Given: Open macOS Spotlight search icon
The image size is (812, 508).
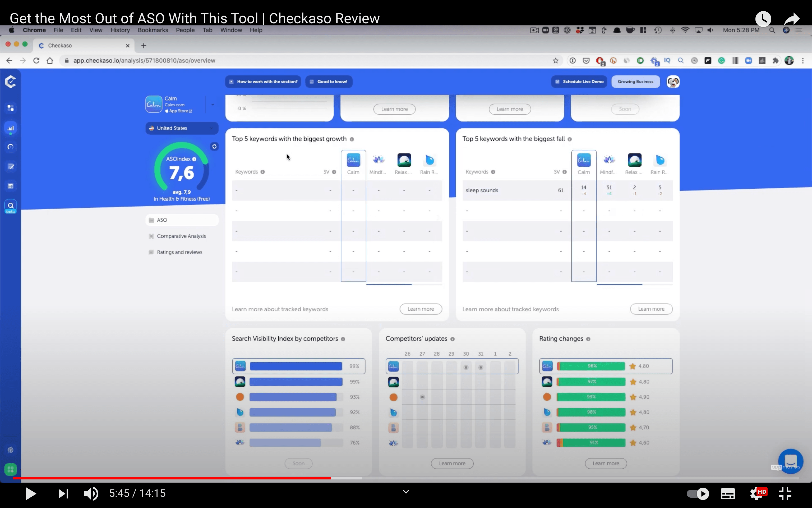Looking at the screenshot, I should [772, 30].
